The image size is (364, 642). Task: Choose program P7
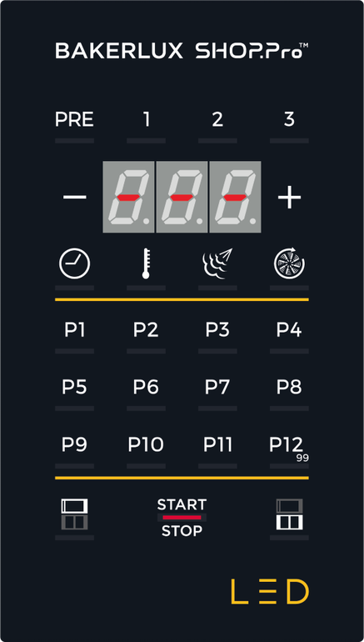click(x=217, y=387)
